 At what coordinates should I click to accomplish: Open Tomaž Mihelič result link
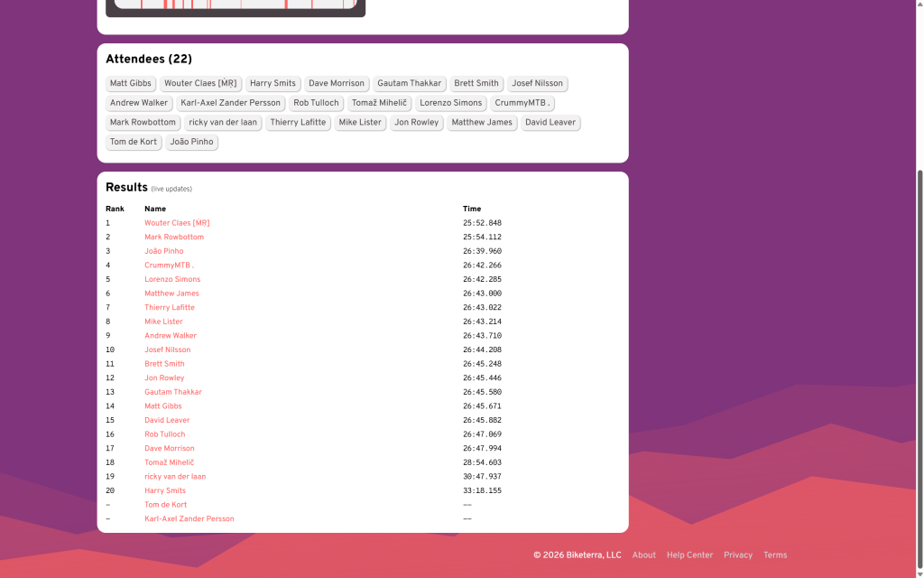point(169,462)
